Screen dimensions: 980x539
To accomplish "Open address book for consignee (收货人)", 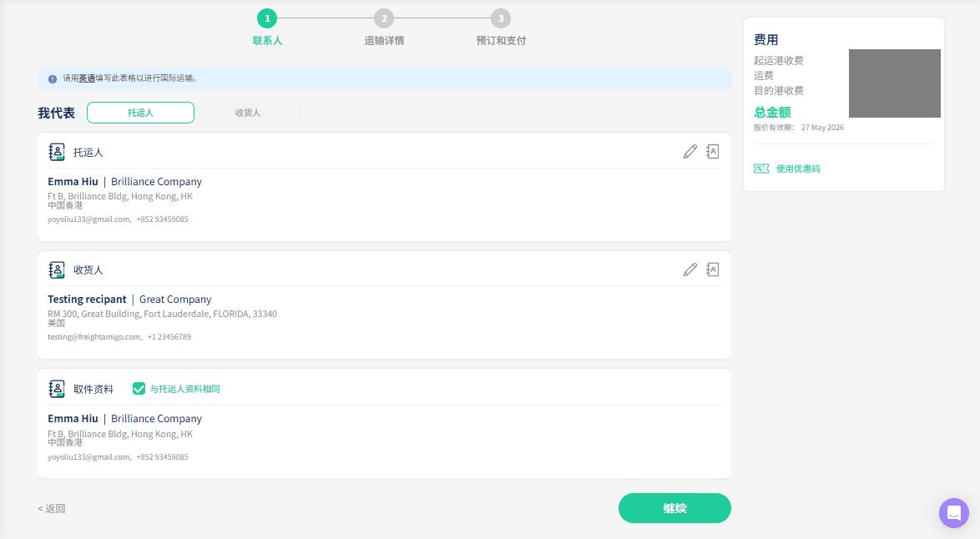I will pyautogui.click(x=713, y=269).
